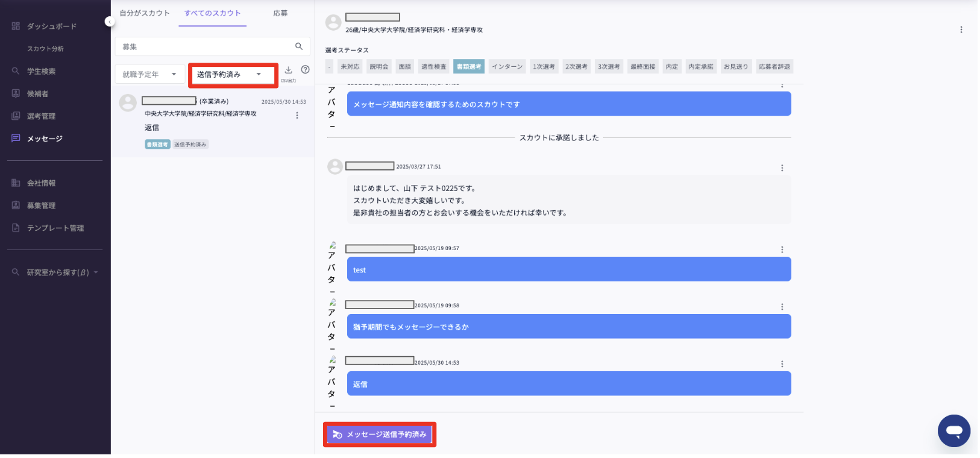The height and width of the screenshot is (458, 980).
Task: Open the three-dot menu on conversation list item
Action: pos(297,116)
